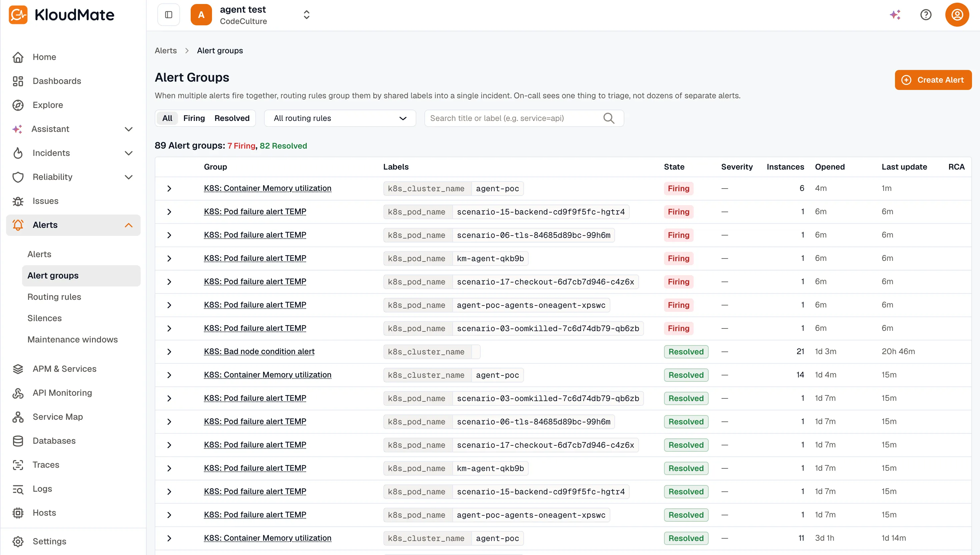Click the API Monitoring webhook icon

tap(18, 393)
